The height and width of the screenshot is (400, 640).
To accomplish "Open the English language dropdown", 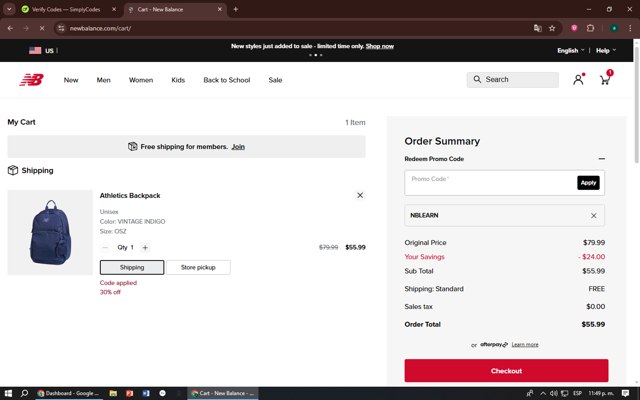I will 571,51.
